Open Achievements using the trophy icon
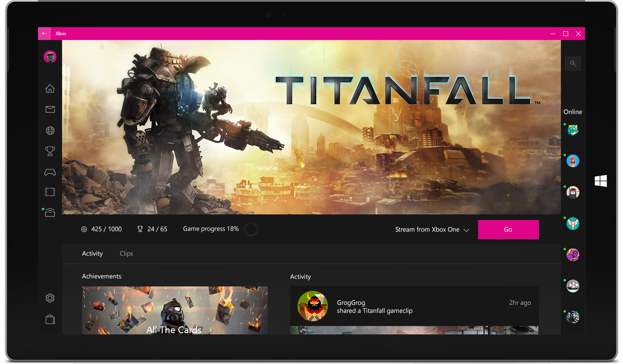The image size is (623, 364). 50,151
